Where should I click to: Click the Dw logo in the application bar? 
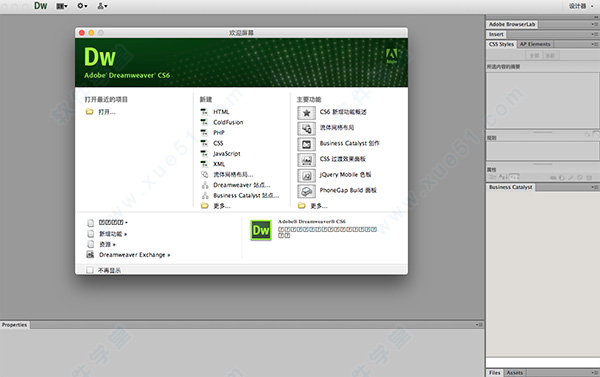(41, 6)
